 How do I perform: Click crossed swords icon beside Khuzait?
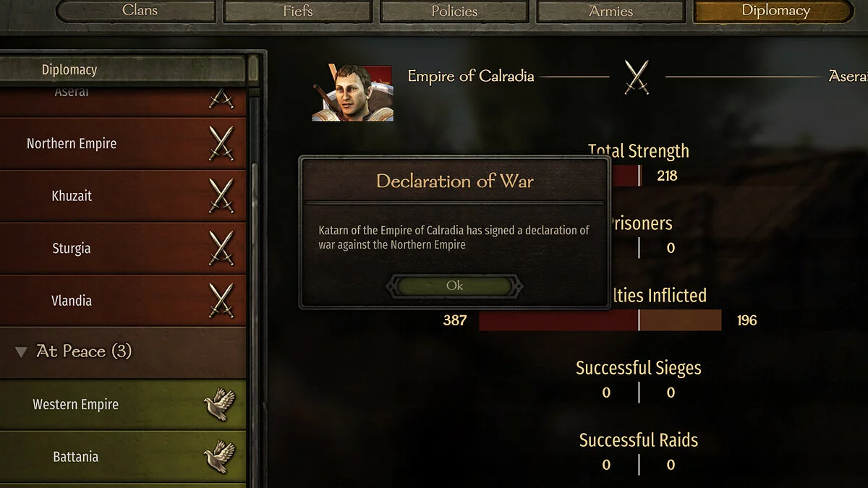tap(221, 195)
